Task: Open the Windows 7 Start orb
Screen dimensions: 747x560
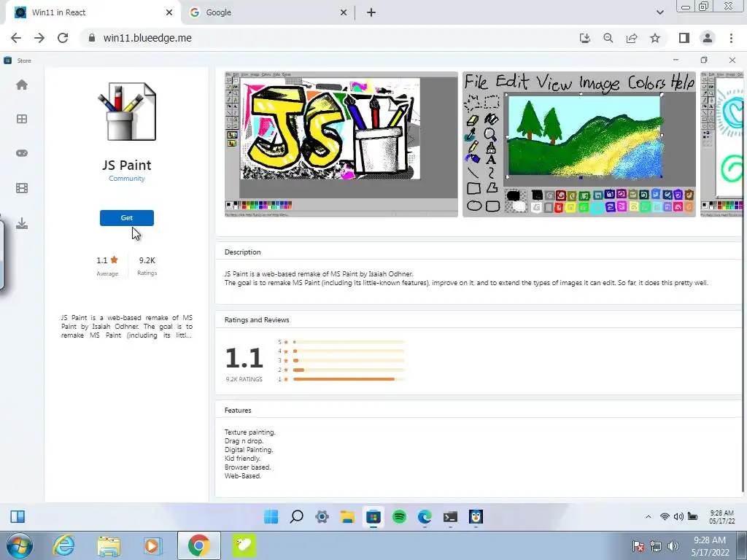Action: [20, 545]
